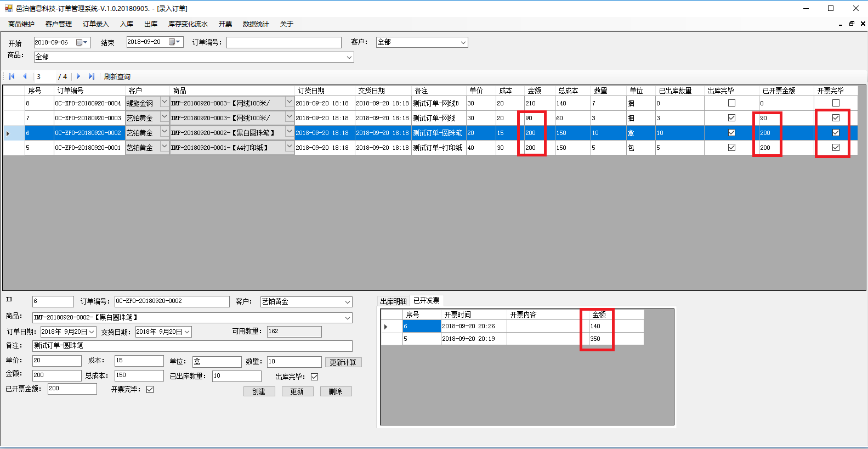868x449 pixels.
Task: Open the 出库 menu
Action: point(151,24)
